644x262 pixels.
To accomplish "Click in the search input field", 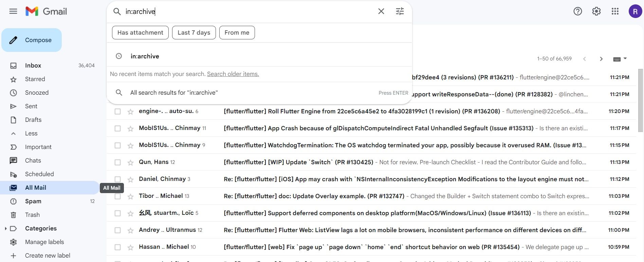I will [248, 12].
